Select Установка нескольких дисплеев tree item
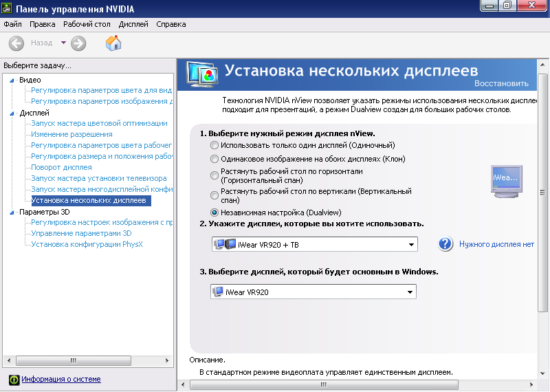The height and width of the screenshot is (392, 550). [91, 200]
